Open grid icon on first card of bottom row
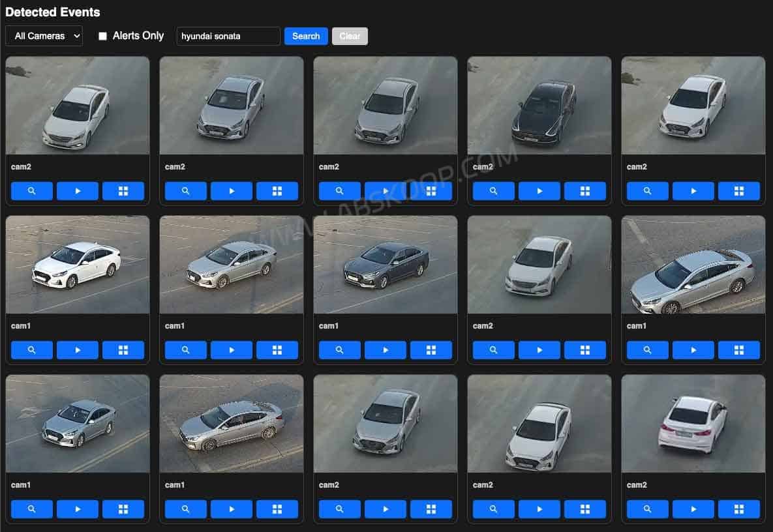Viewport: 773px width, 532px height. tap(123, 509)
